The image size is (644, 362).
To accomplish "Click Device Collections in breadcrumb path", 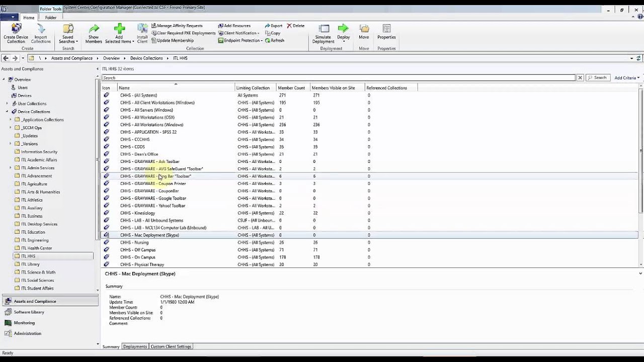I will click(x=146, y=58).
